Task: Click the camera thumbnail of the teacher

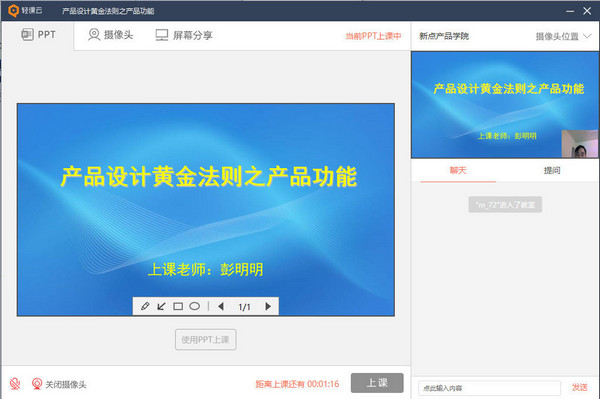Action: click(x=579, y=144)
